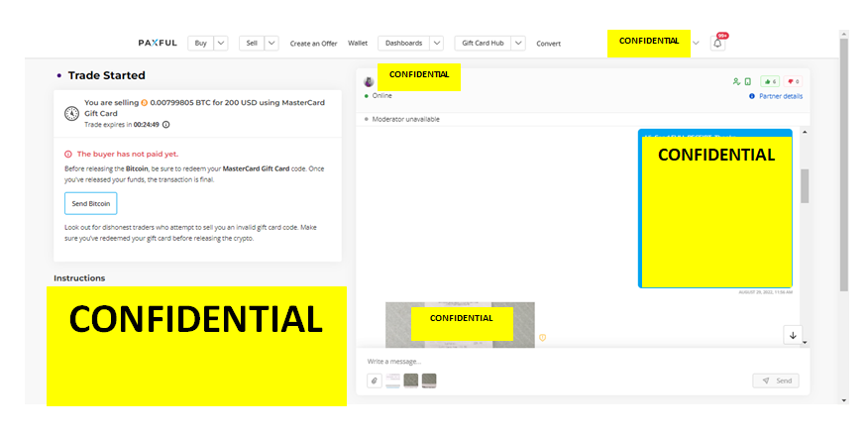868x435 pixels.
Task: Click the "Trade Started" heading
Action: (106, 75)
